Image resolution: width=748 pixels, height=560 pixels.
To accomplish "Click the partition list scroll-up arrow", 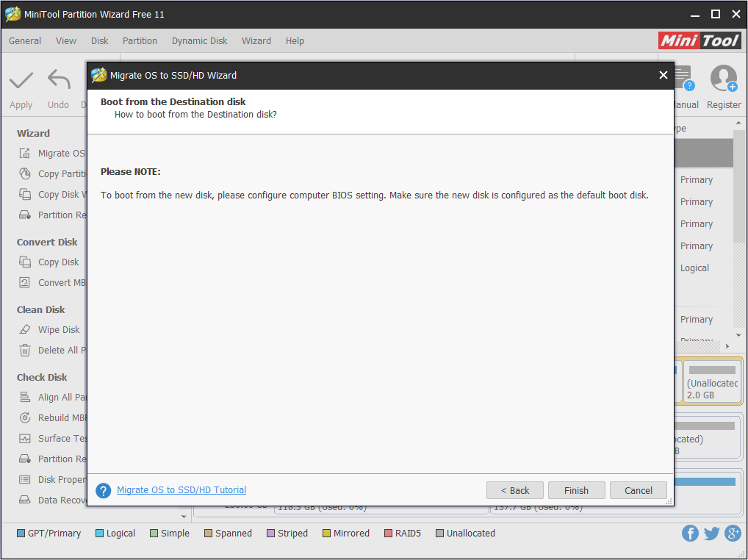I will click(738, 123).
